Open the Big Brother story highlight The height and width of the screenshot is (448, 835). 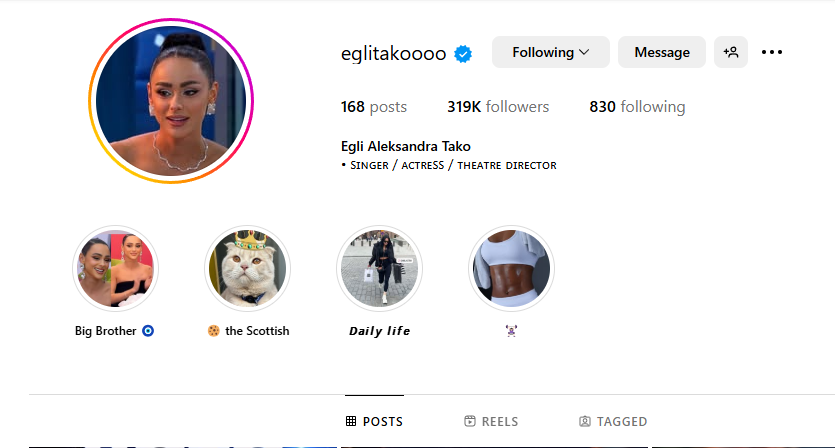(x=115, y=268)
